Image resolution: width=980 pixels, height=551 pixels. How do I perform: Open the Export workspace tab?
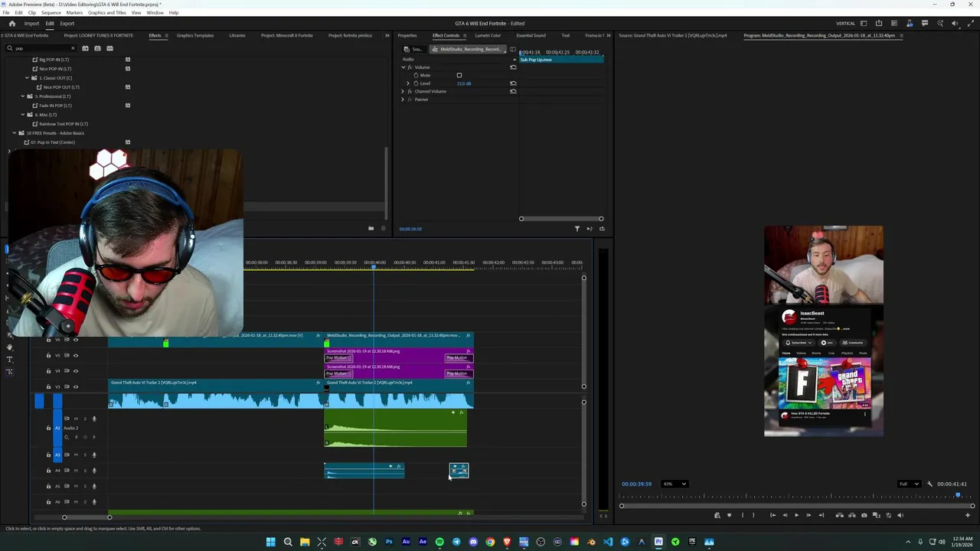[x=67, y=23]
